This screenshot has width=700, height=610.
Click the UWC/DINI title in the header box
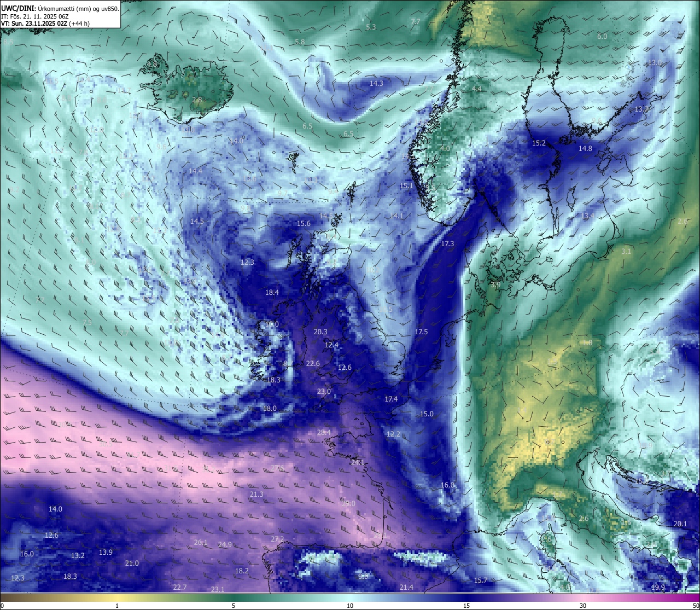tap(18, 8)
